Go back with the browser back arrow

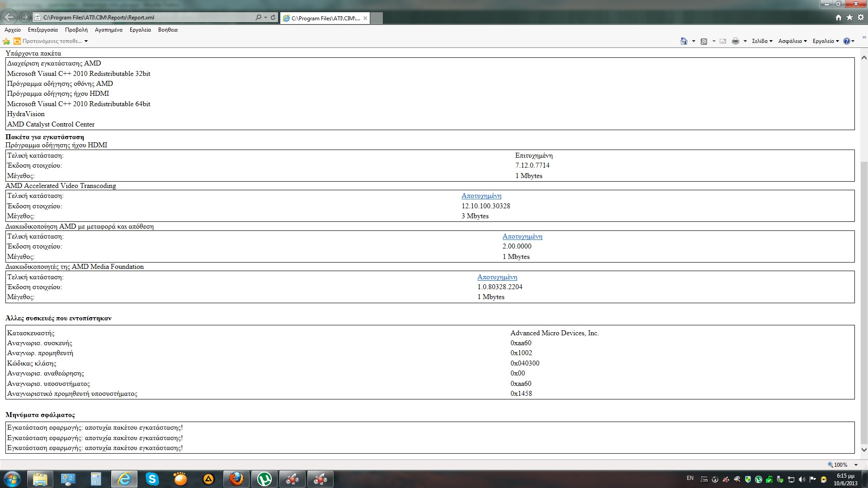[x=9, y=17]
